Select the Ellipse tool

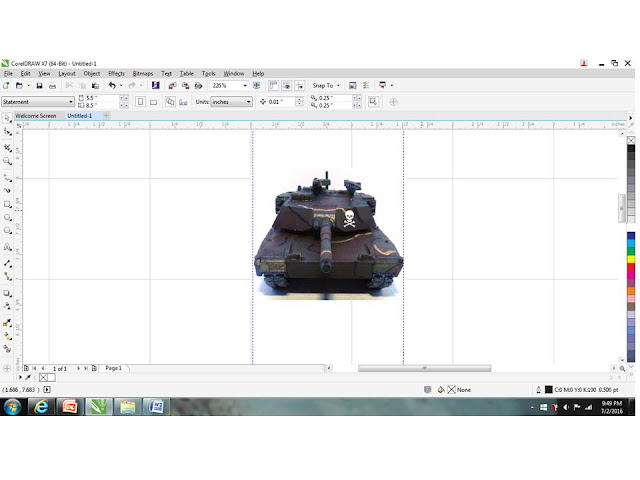click(x=7, y=218)
